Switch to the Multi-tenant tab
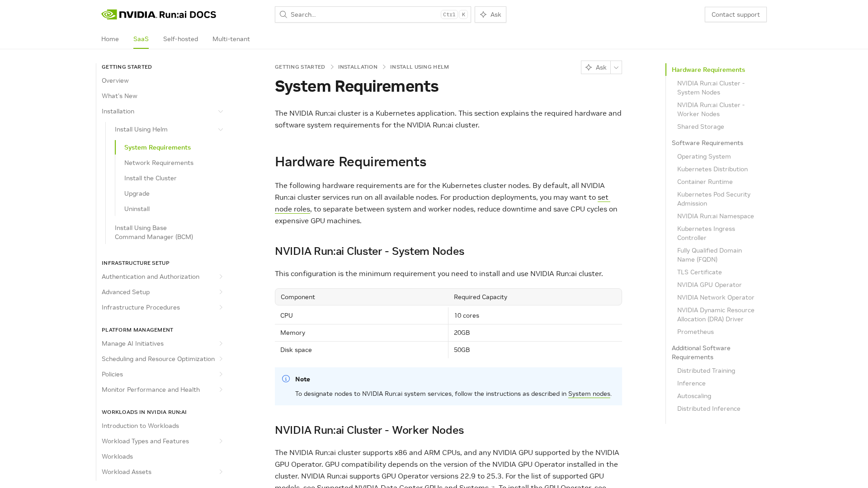The height and width of the screenshot is (488, 868). (231, 39)
